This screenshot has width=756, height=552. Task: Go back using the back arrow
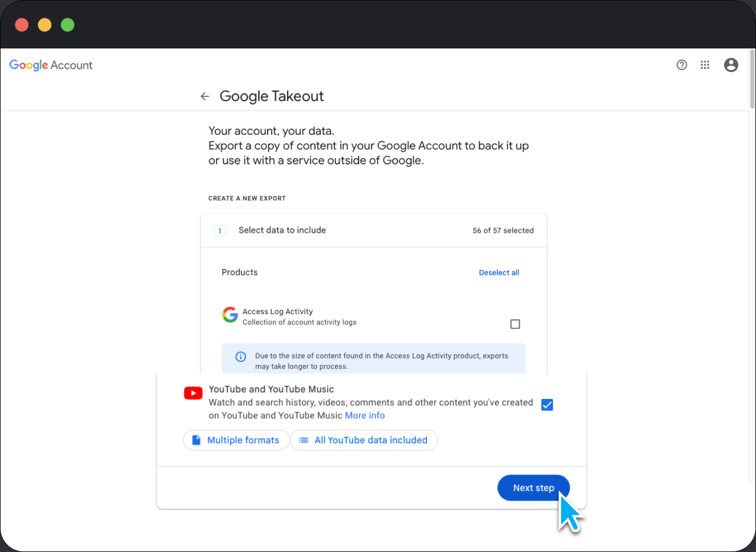pyautogui.click(x=204, y=96)
